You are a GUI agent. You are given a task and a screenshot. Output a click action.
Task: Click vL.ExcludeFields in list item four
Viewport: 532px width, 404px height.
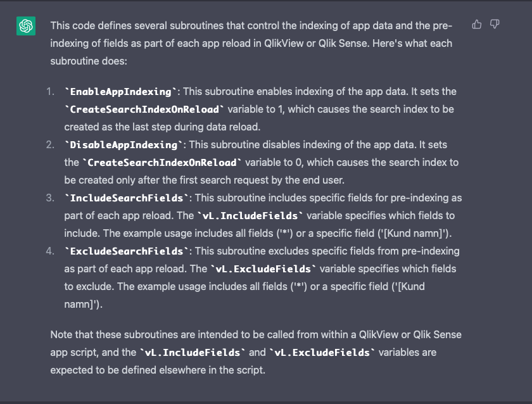tap(263, 269)
